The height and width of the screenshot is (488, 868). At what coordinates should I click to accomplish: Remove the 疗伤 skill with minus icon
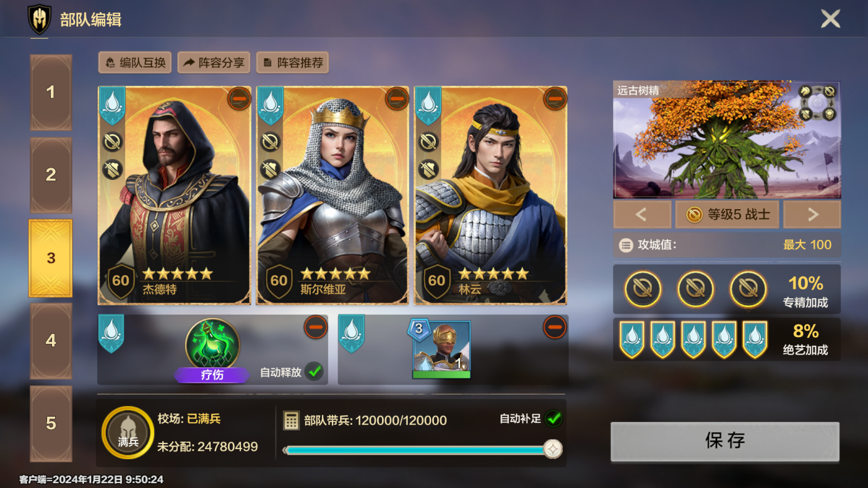coord(315,327)
